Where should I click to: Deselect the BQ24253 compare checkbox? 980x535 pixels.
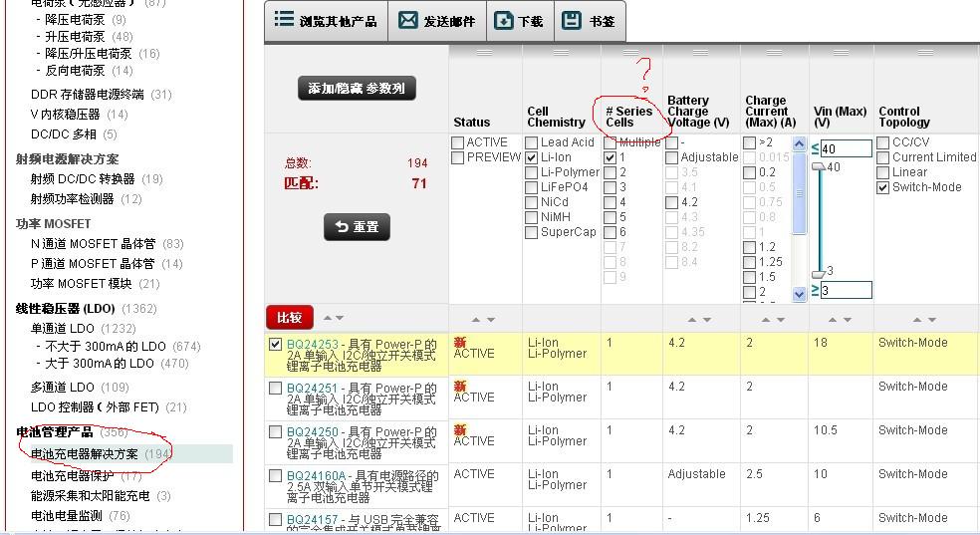(x=275, y=345)
